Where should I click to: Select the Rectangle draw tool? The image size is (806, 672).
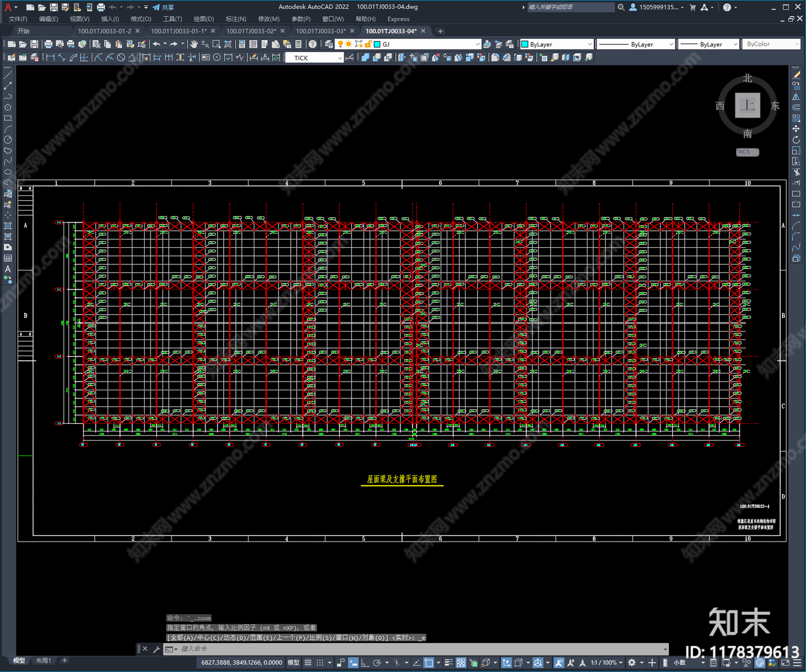pos(8,118)
